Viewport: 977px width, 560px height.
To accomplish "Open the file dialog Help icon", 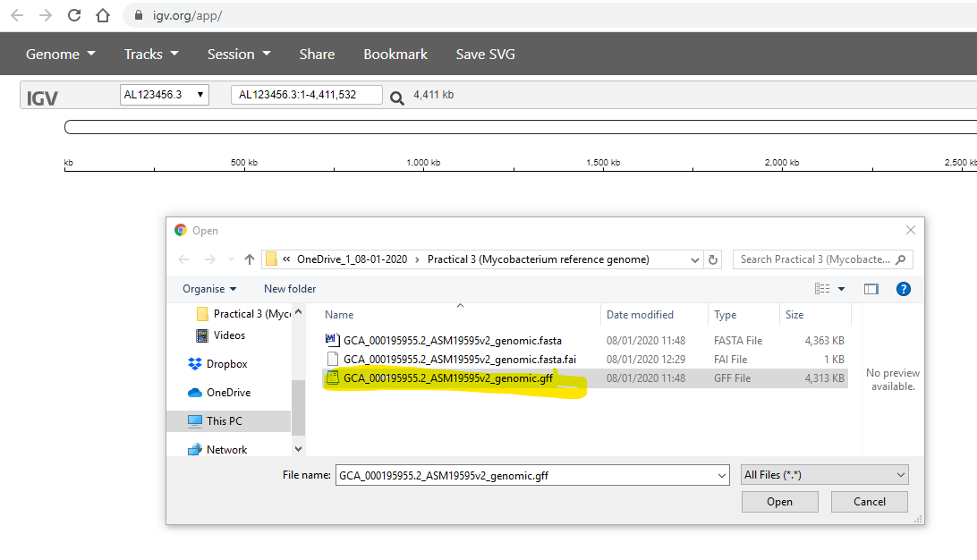I will tap(903, 289).
